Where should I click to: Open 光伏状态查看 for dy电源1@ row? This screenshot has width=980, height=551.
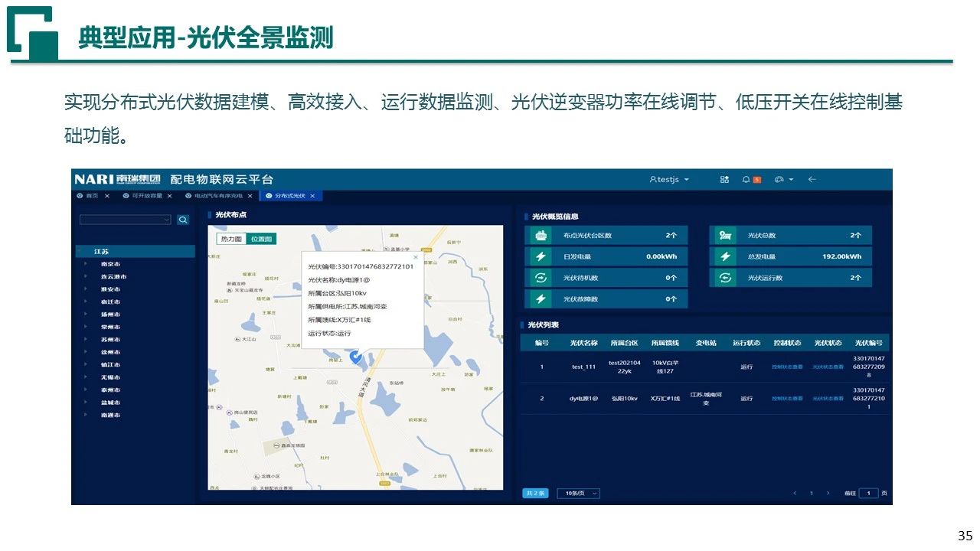click(x=828, y=399)
